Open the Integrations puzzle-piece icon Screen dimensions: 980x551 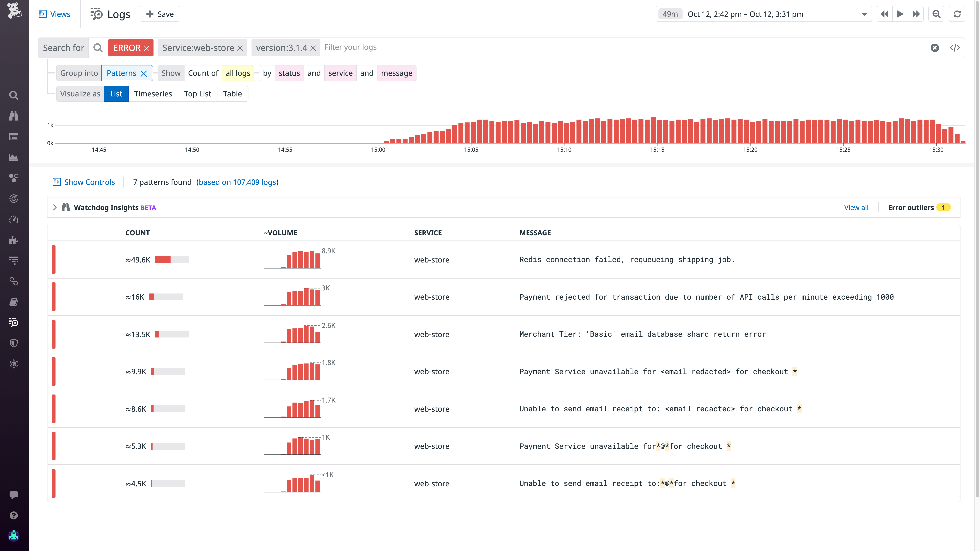[x=14, y=240]
